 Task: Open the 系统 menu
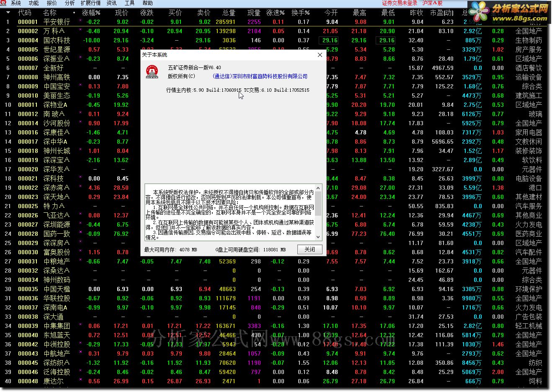pyautogui.click(x=16, y=3)
